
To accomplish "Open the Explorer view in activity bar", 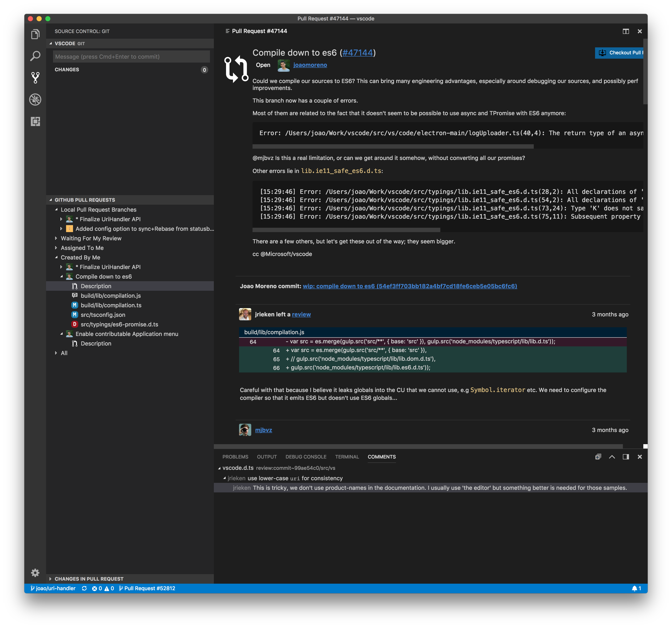I will [35, 34].
